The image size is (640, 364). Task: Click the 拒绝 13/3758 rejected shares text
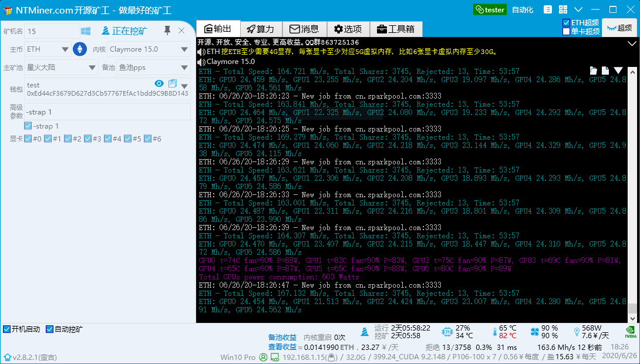pyautogui.click(x=448, y=348)
